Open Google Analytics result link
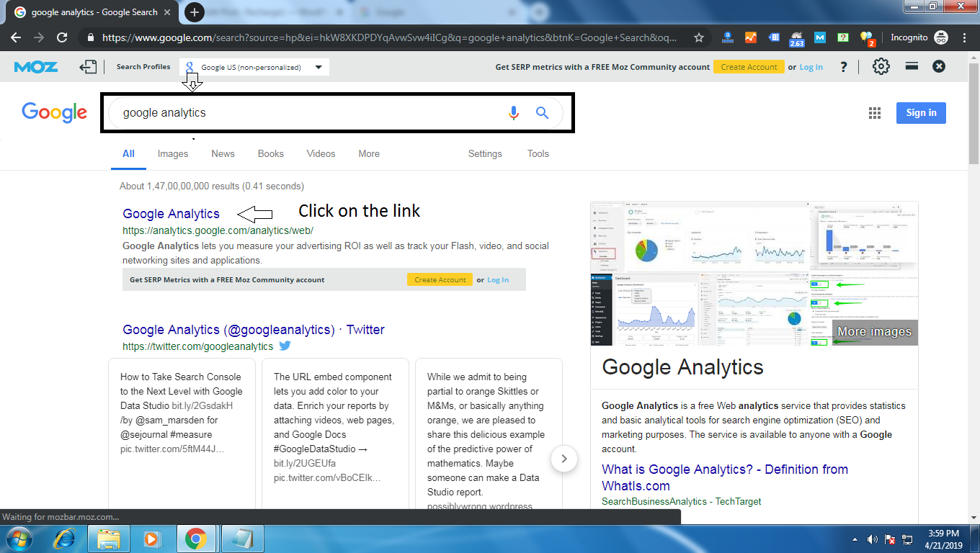This screenshot has height=553, width=980. (x=171, y=214)
